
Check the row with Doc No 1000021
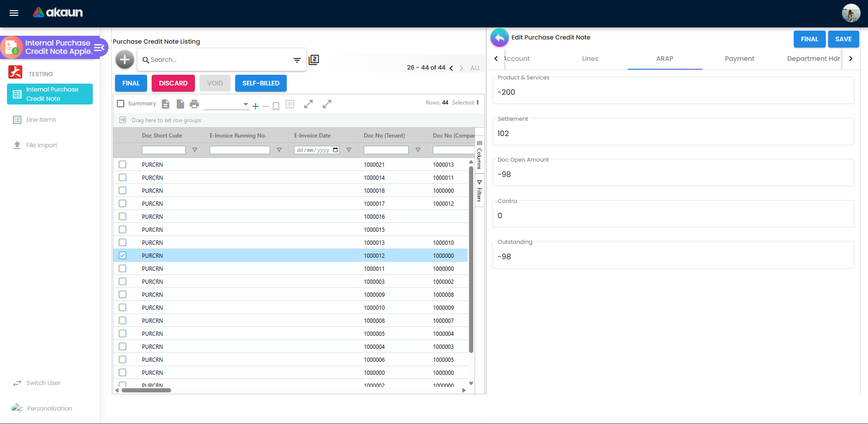point(122,164)
